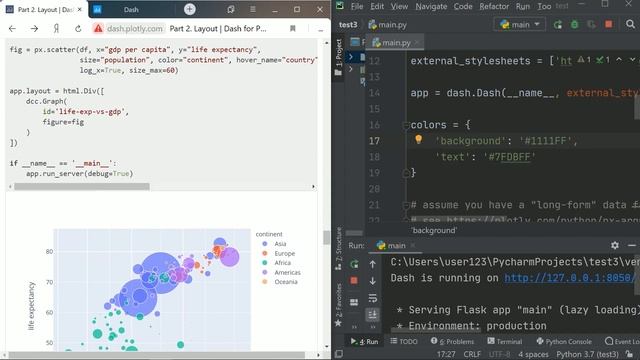The width and height of the screenshot is (640, 360).
Task: Click the '#1111FF' background color value
Action: [545, 141]
